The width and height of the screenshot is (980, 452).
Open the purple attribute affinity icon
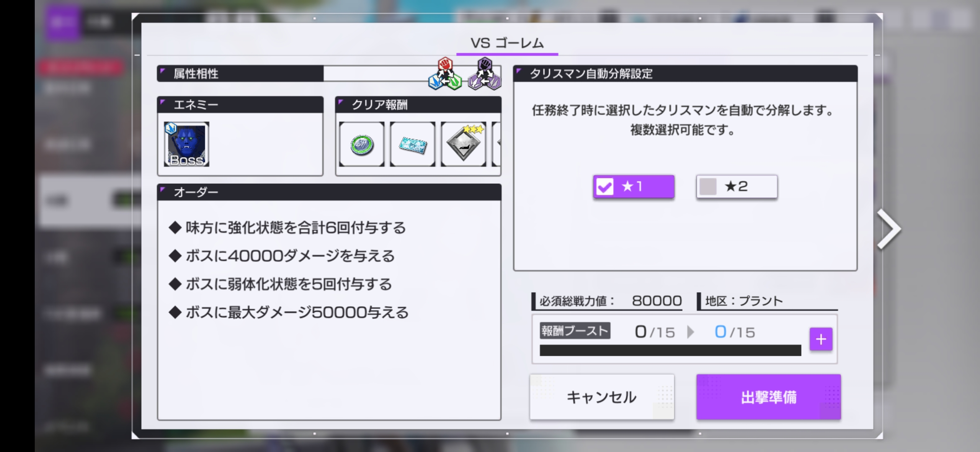[x=485, y=74]
